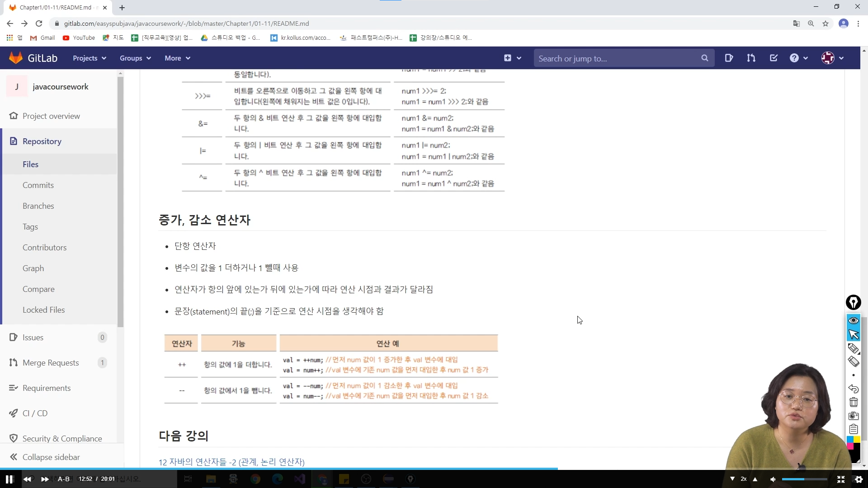Click the camera capture tool icon
The height and width of the screenshot is (488, 868).
(854, 416)
